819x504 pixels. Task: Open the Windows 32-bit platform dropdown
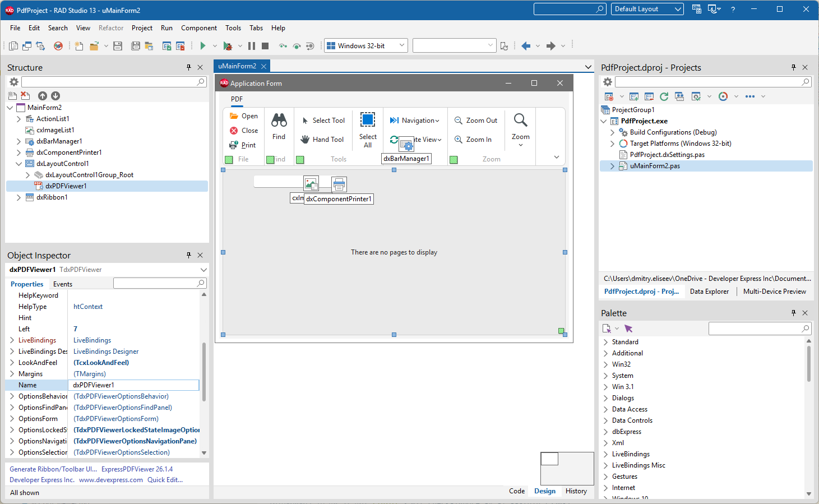(402, 45)
